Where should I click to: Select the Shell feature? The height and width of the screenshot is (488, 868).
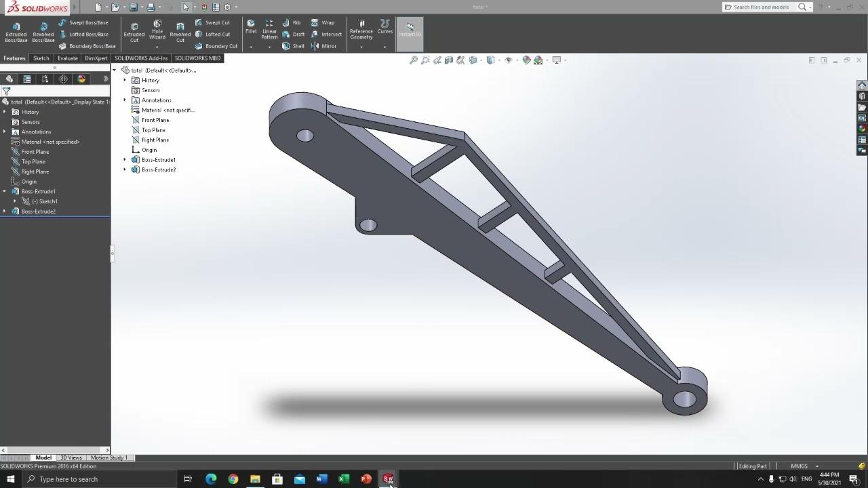293,46
